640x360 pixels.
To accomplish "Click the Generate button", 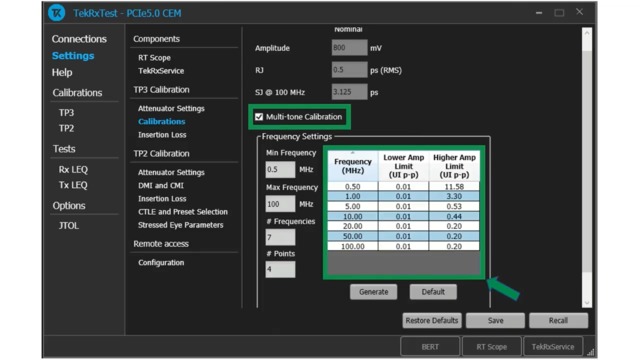I will click(373, 292).
